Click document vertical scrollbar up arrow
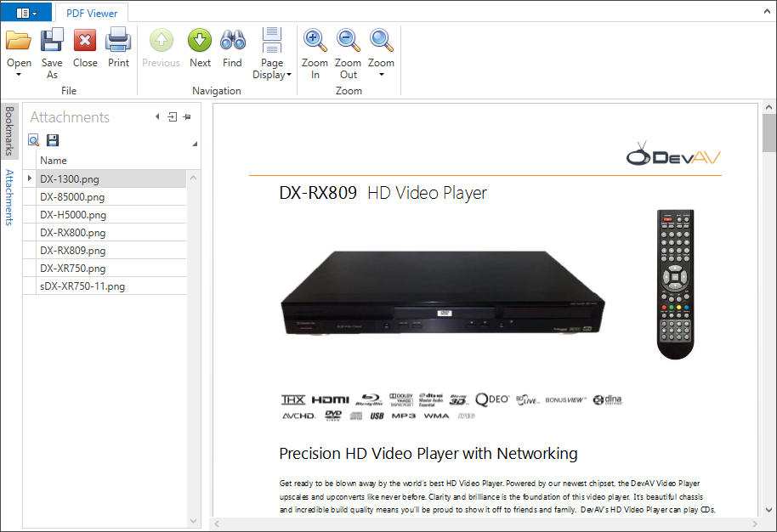 (768, 107)
